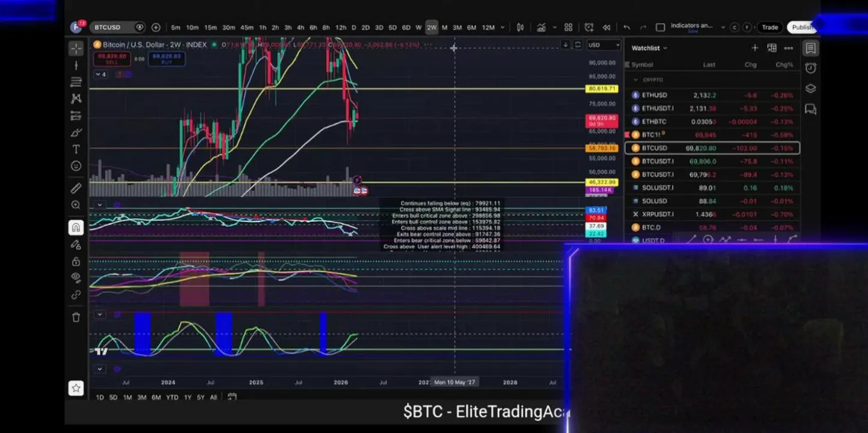Select the ruler measure tool
The height and width of the screenshot is (433, 868).
click(76, 189)
